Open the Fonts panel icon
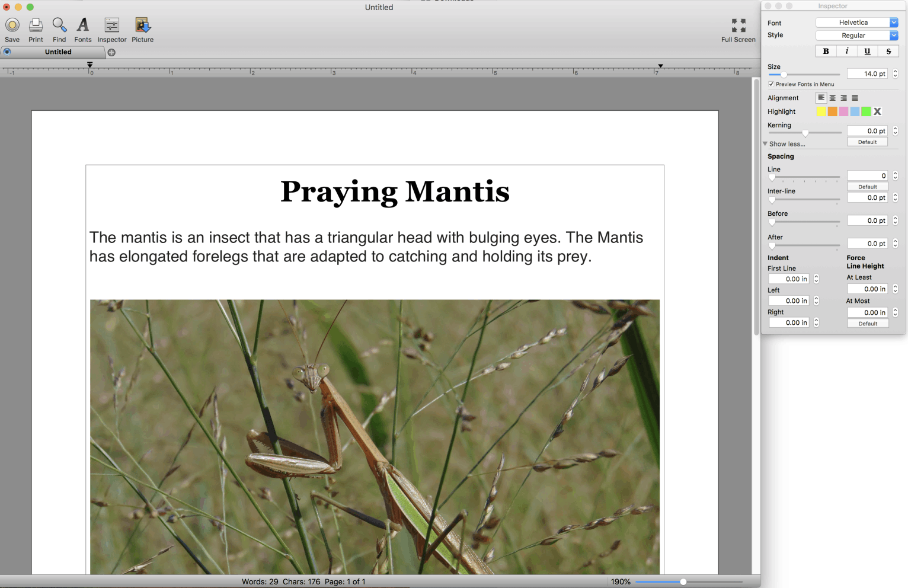This screenshot has height=588, width=908. [83, 25]
